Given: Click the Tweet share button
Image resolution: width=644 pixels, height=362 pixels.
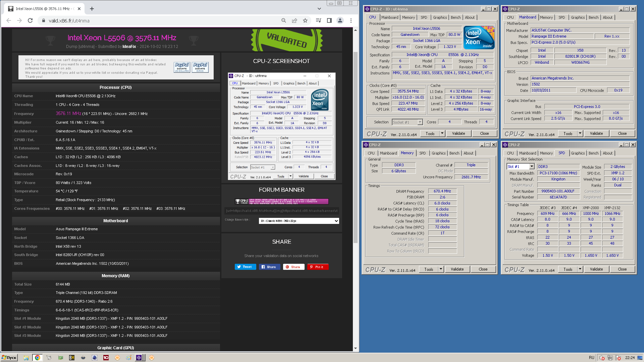Looking at the screenshot, I should pyautogui.click(x=246, y=267).
